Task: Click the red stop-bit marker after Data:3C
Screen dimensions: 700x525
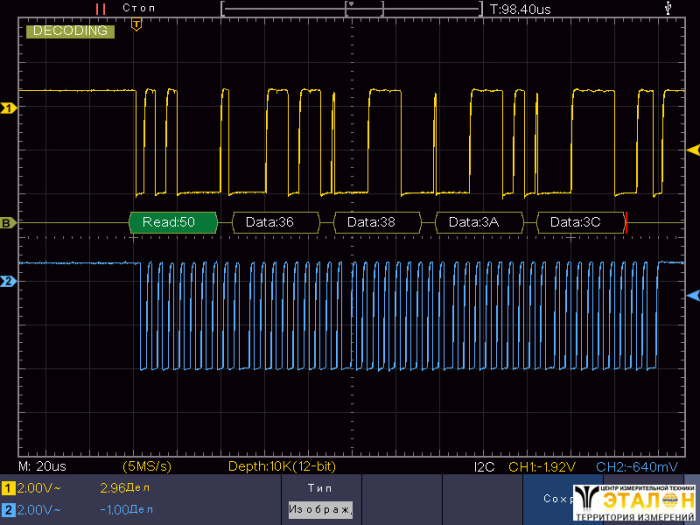Action: 626,222
